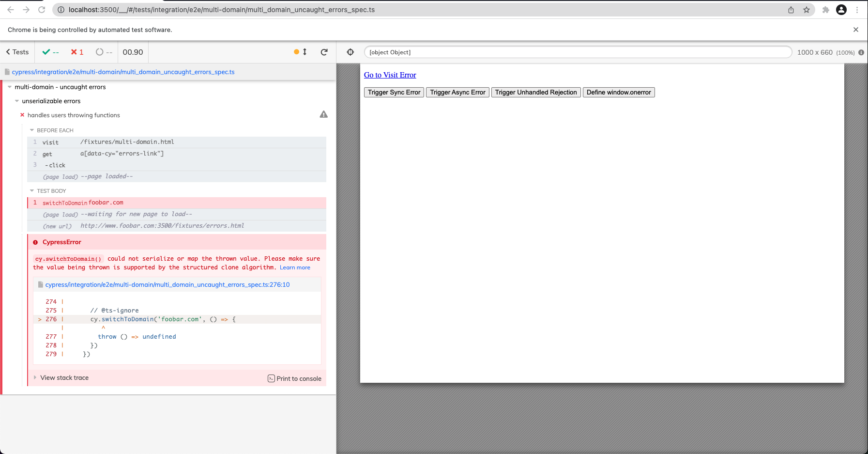Open the Chrome extensions puzzle icon
This screenshot has width=868, height=454.
click(x=826, y=10)
